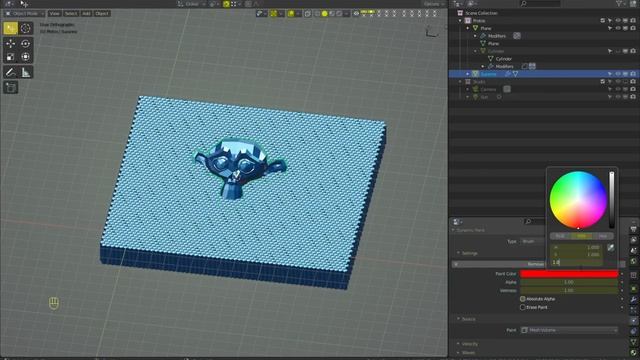Switch the color picker to Hex mode

click(x=603, y=236)
